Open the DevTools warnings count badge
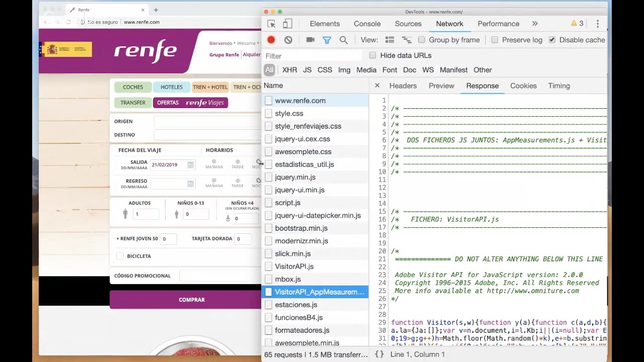This screenshot has width=644, height=362. [x=577, y=24]
